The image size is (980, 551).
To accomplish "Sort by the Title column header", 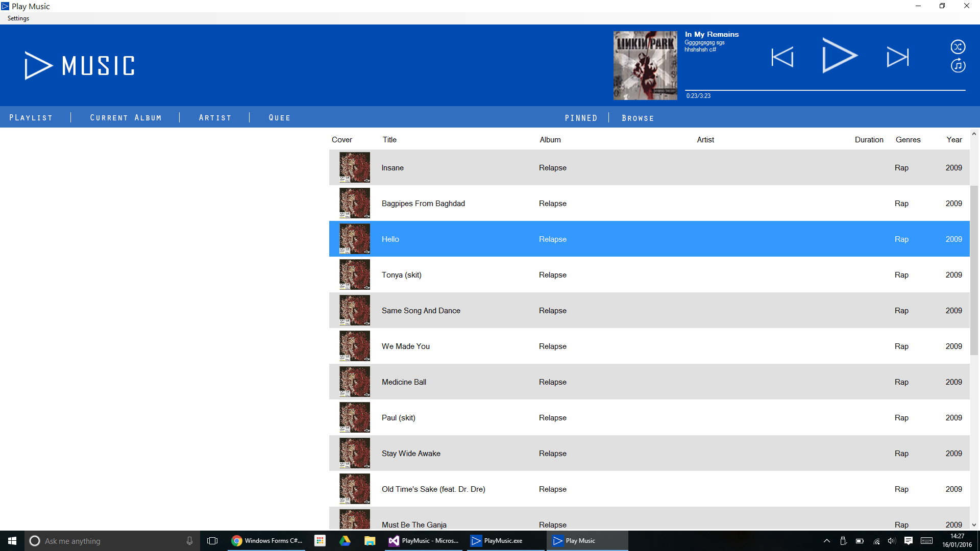I will click(389, 140).
